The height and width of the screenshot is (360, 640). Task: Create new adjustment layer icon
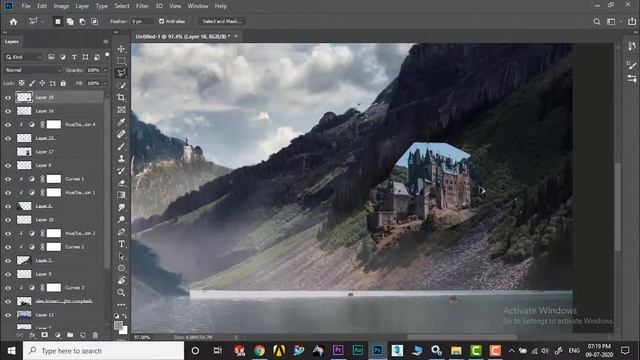pyautogui.click(x=58, y=335)
